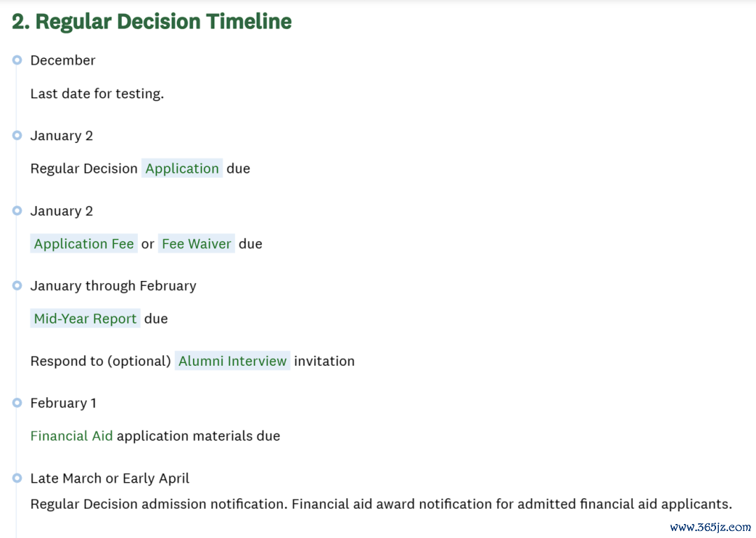Select the timeline marker above Application Fee
Image resolution: width=756 pixels, height=538 pixels.
tap(17, 211)
